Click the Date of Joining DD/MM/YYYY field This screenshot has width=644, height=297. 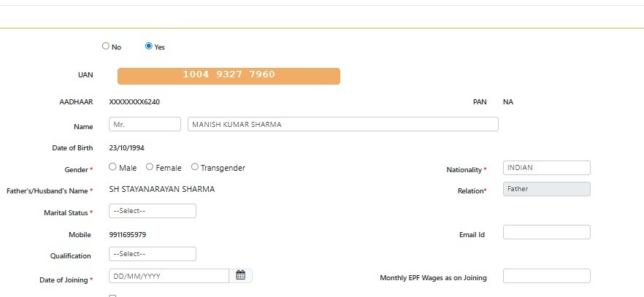169,276
